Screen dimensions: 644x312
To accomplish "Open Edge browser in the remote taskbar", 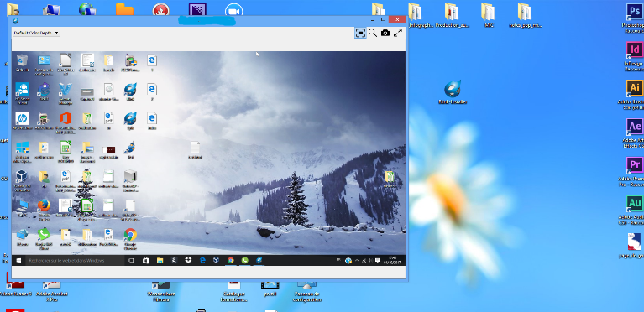I will 202,260.
